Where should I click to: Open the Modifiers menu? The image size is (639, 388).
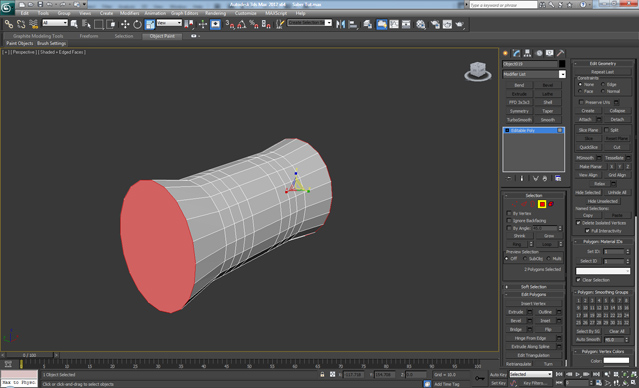pyautogui.click(x=130, y=13)
